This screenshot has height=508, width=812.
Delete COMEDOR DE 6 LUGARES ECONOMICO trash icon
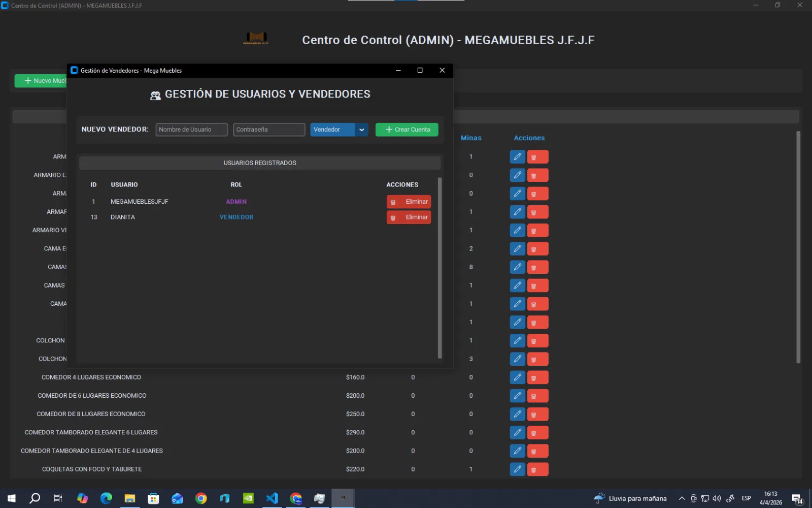537,396
